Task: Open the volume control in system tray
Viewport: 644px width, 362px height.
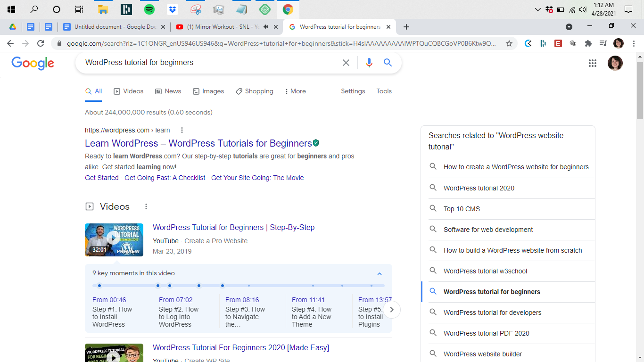Action: tap(583, 9)
